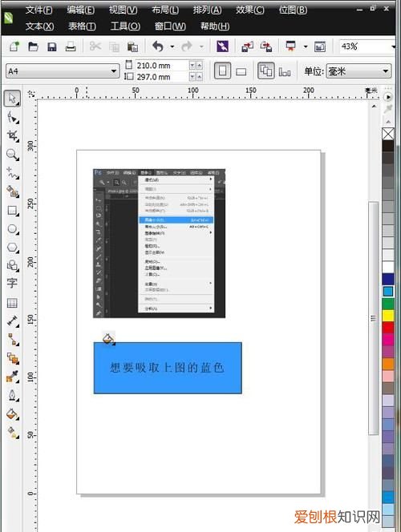This screenshot has height=532, width=401.
Task: Open the 帮助(H) menu
Action: pyautogui.click(x=215, y=26)
